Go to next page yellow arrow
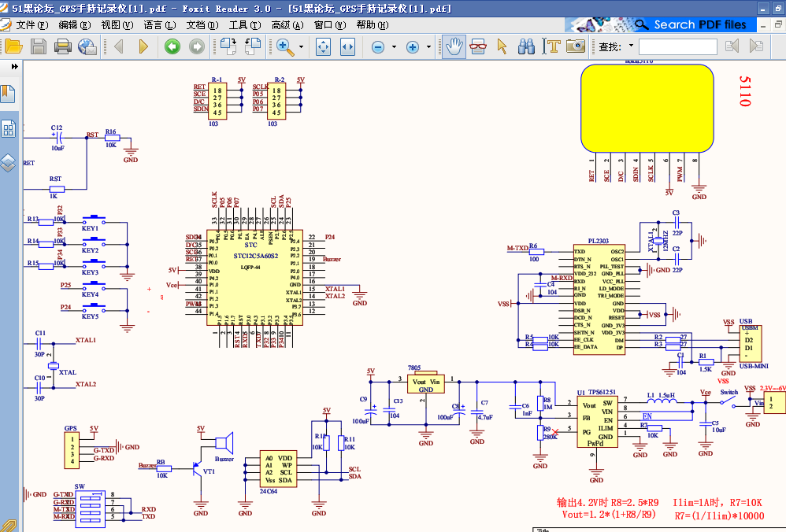 [x=143, y=46]
